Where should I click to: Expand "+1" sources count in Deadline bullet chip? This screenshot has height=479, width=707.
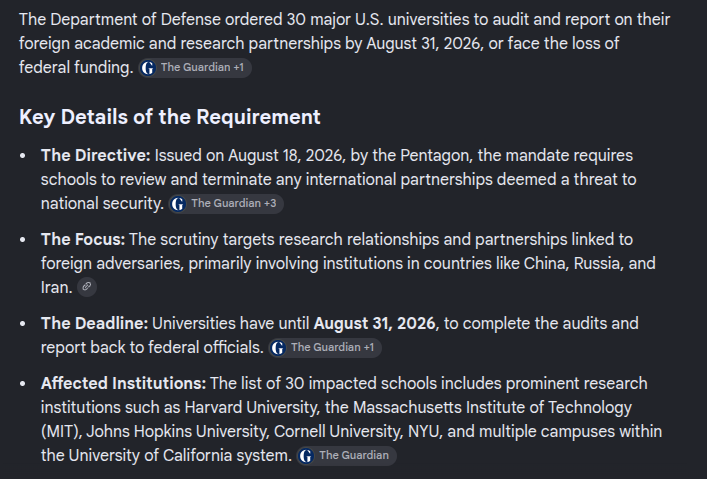pyautogui.click(x=369, y=347)
